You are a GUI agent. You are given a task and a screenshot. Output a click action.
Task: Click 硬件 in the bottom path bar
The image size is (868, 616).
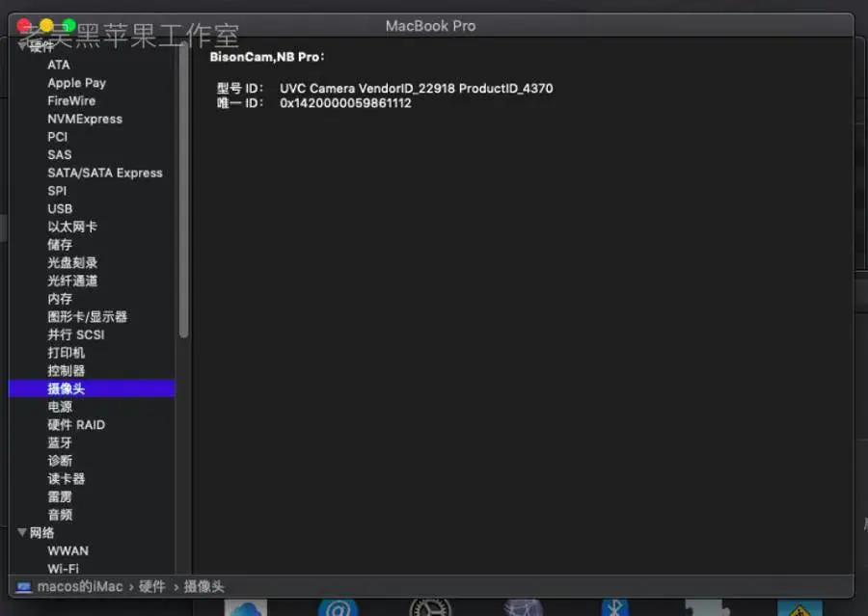tap(152, 587)
